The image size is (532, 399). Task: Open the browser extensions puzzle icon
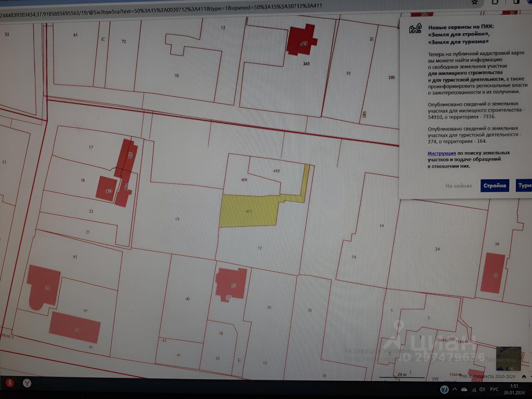pos(495,2)
